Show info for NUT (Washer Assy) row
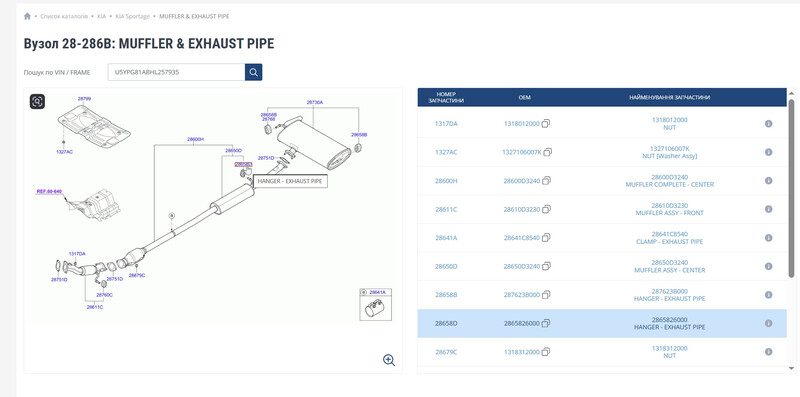 click(x=768, y=152)
